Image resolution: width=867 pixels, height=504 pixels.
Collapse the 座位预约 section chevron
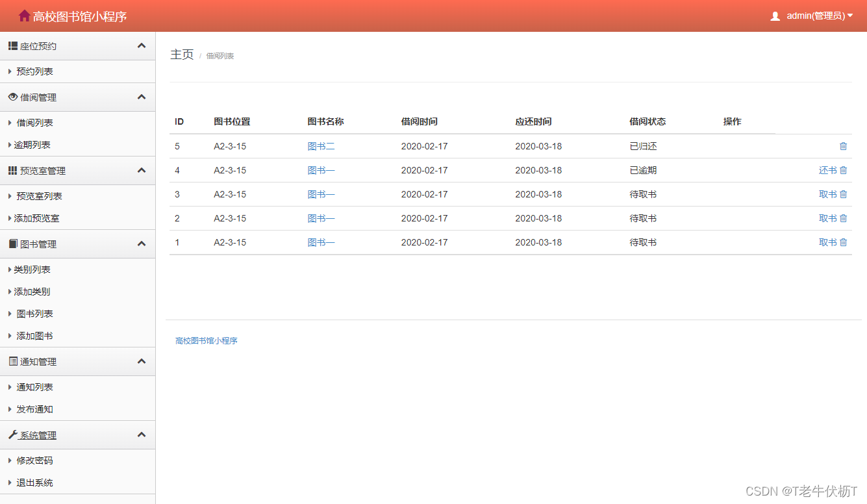pyautogui.click(x=142, y=45)
